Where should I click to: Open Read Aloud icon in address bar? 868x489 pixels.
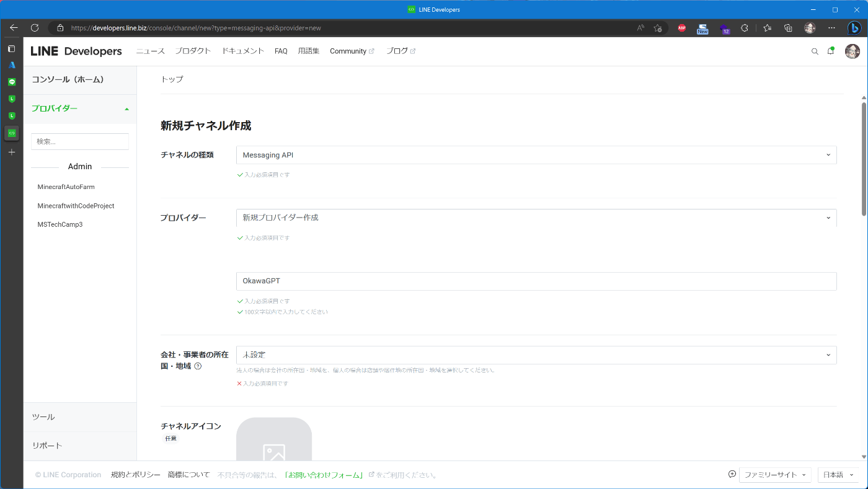tap(640, 28)
